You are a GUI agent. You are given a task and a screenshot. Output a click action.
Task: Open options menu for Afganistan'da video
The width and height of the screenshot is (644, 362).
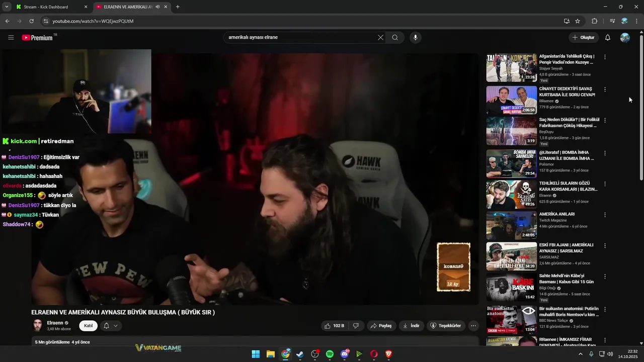605,57
